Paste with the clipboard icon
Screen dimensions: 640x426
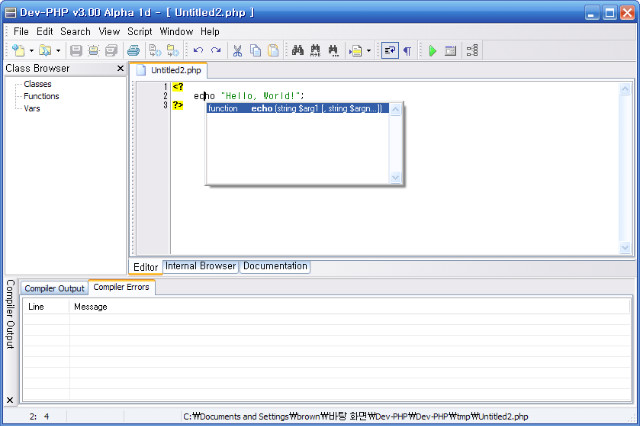tap(273, 51)
